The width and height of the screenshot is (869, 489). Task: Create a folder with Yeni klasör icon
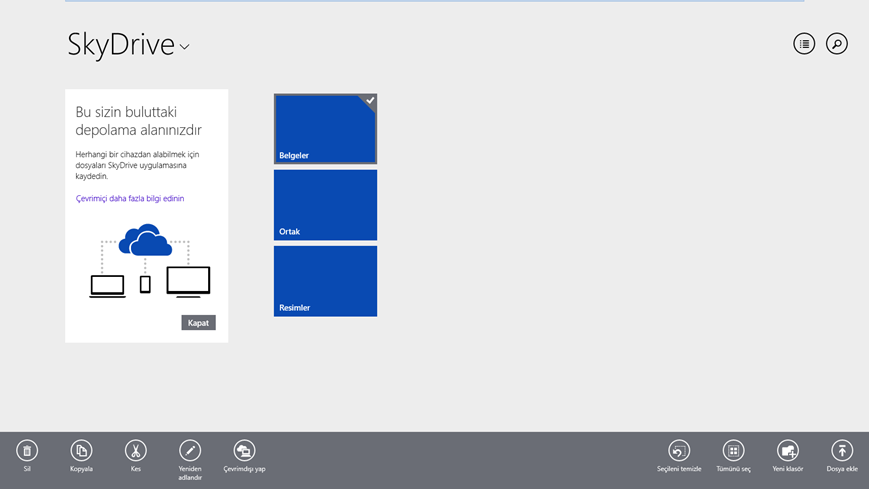[x=788, y=451]
